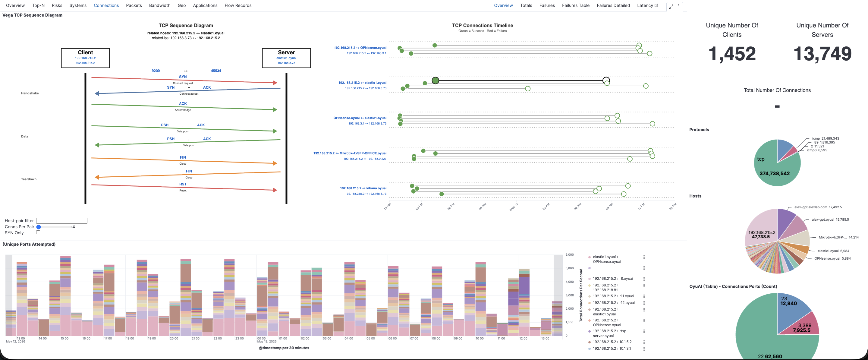Open options for elastic1.oyuai › OPNsense.oyuai legend entry
Image resolution: width=868 pixels, height=360 pixels.
pyautogui.click(x=644, y=257)
